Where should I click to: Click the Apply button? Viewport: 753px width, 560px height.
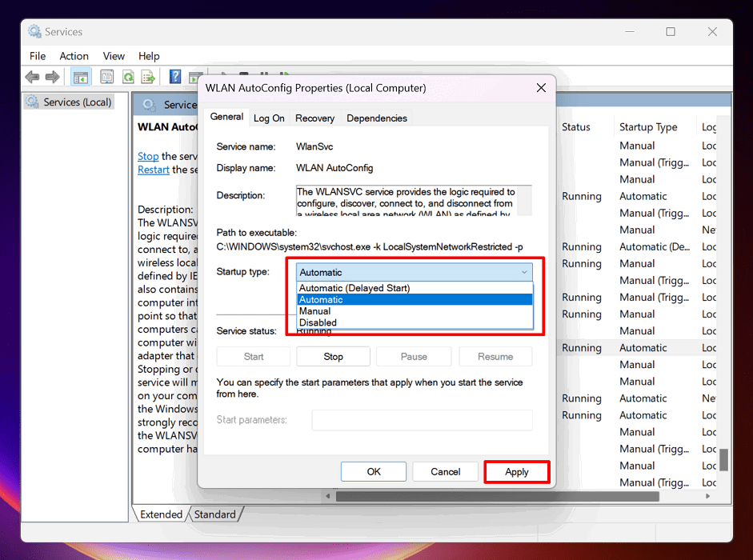517,472
